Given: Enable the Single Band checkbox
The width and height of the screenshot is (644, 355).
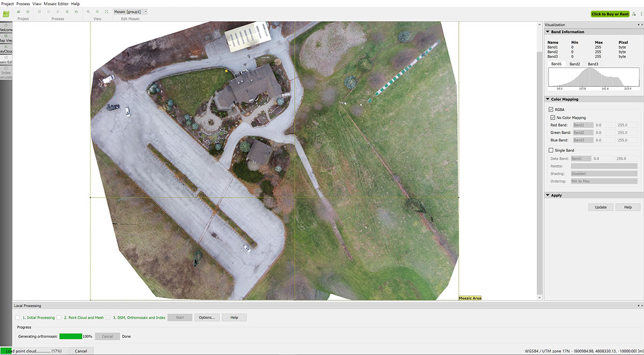Looking at the screenshot, I should coord(551,150).
